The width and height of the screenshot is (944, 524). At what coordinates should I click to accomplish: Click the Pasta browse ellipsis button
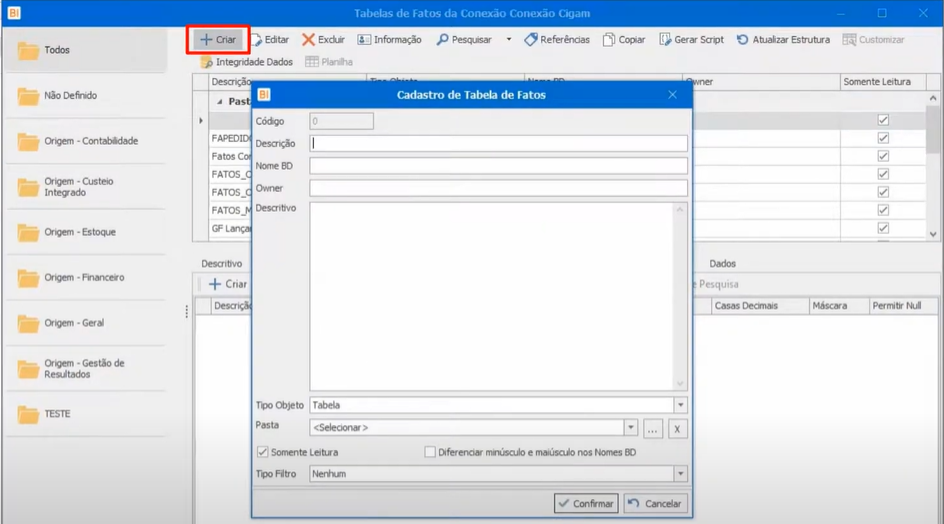pos(653,429)
